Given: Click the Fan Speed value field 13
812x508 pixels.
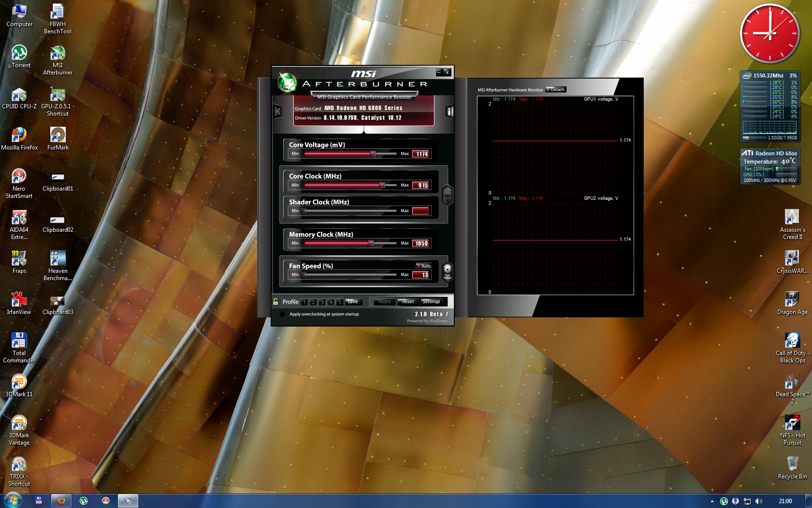Looking at the screenshot, I should click(421, 275).
